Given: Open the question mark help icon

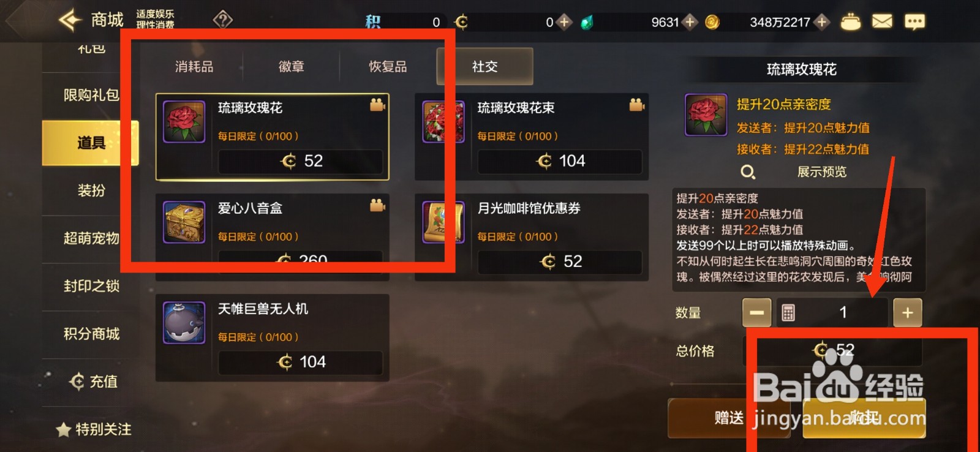Looking at the screenshot, I should pos(222,20).
